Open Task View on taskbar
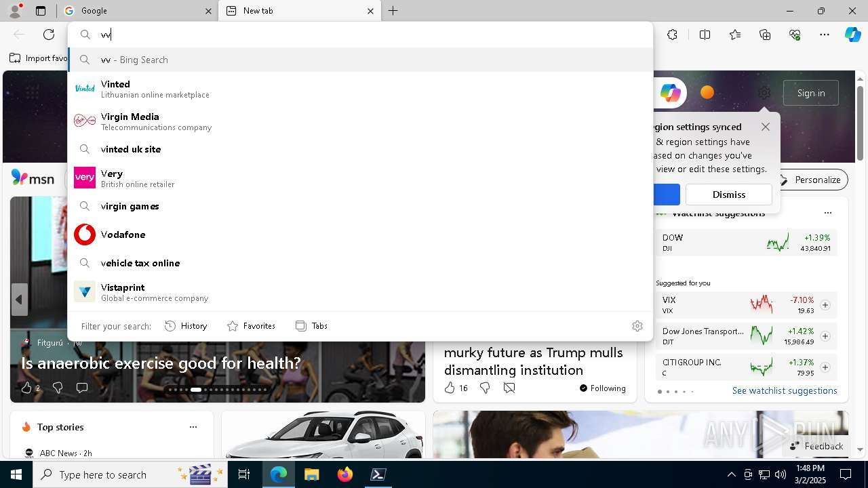The image size is (868, 488). click(x=244, y=474)
